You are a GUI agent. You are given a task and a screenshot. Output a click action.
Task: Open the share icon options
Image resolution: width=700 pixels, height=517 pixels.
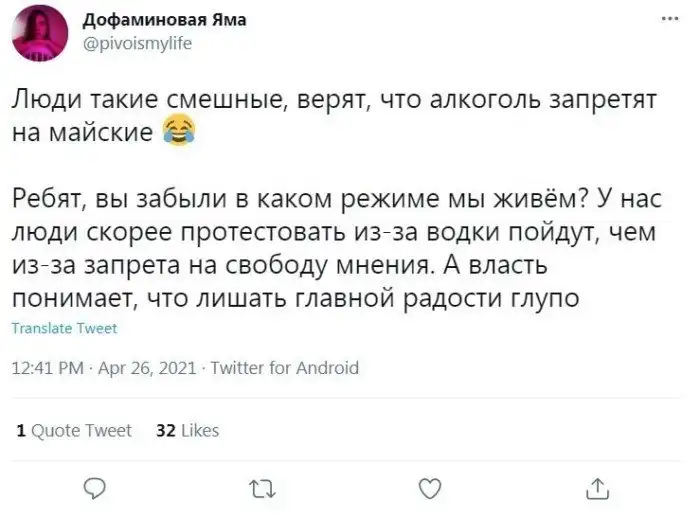pyautogui.click(x=597, y=488)
